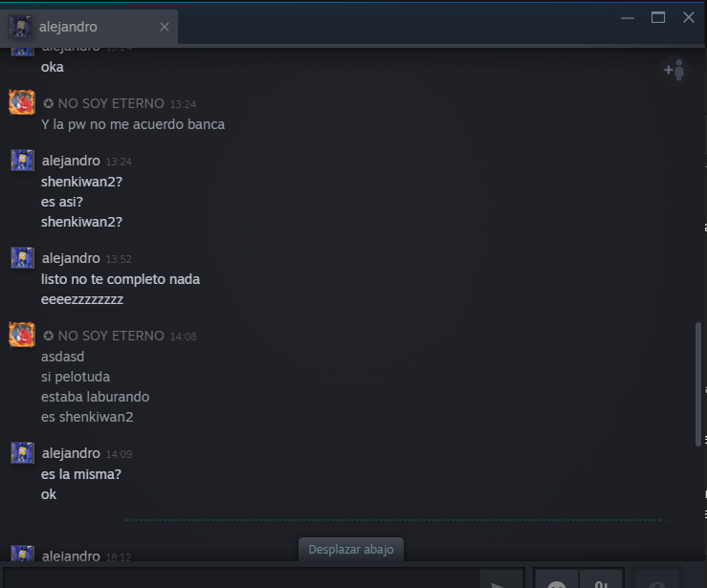Focus the chat message input field
This screenshot has height=588, width=707.
click(x=242, y=579)
